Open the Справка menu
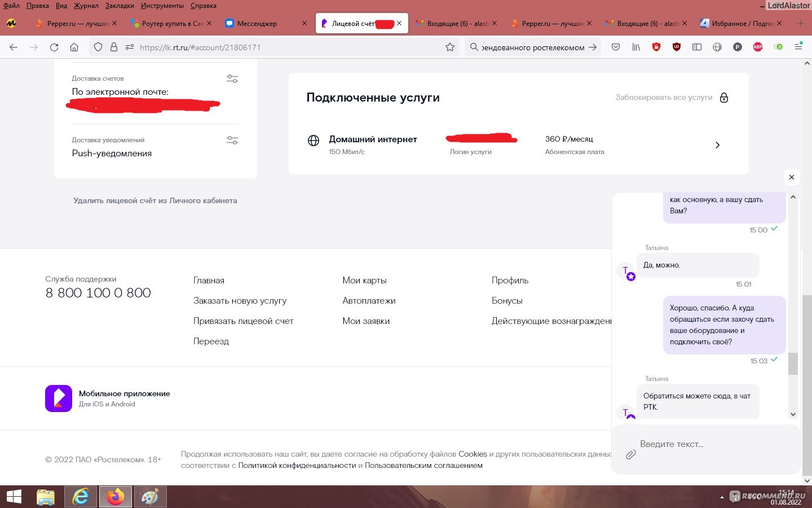 (x=203, y=6)
